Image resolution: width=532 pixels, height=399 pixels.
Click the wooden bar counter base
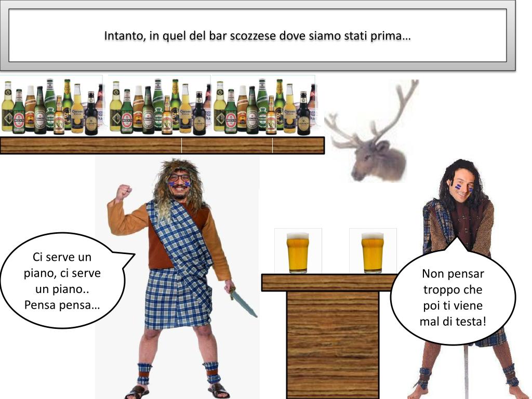(x=333, y=345)
